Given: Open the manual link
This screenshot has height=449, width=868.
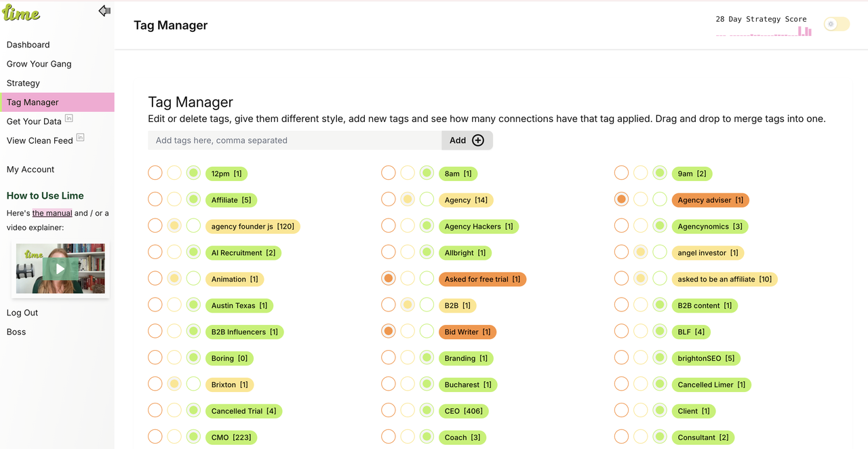Looking at the screenshot, I should (52, 213).
